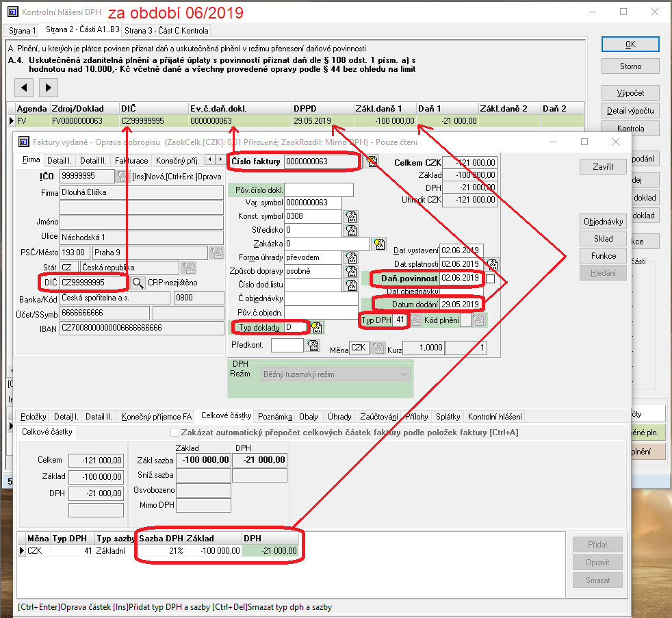
Task: Click the OK button in Kontrolní hlášení window
Action: [x=630, y=44]
